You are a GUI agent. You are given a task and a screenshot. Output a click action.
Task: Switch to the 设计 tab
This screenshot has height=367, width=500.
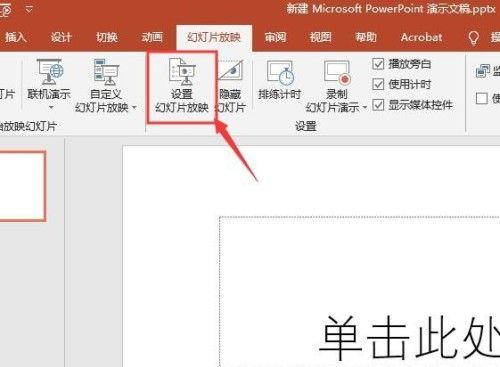click(x=61, y=37)
